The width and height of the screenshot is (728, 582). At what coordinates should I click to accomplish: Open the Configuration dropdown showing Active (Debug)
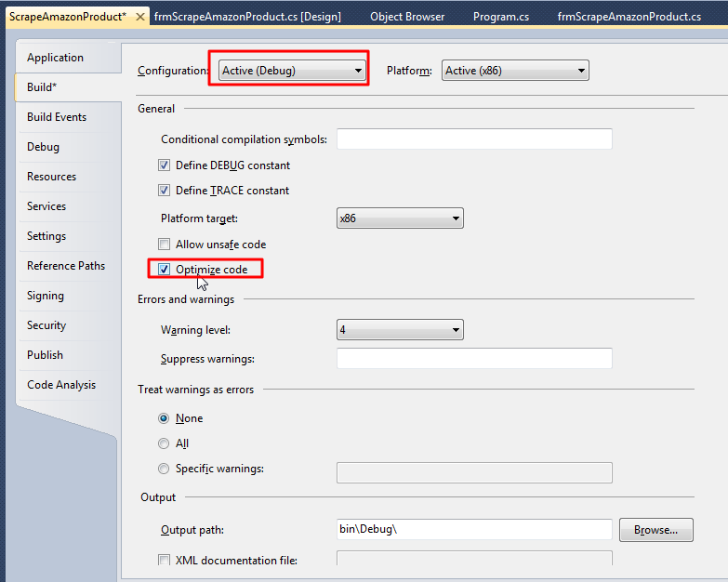click(x=292, y=71)
